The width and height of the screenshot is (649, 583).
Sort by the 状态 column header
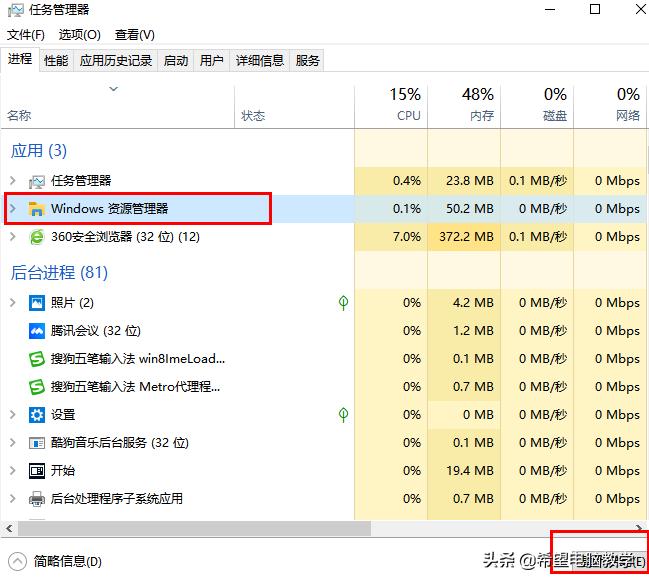294,107
